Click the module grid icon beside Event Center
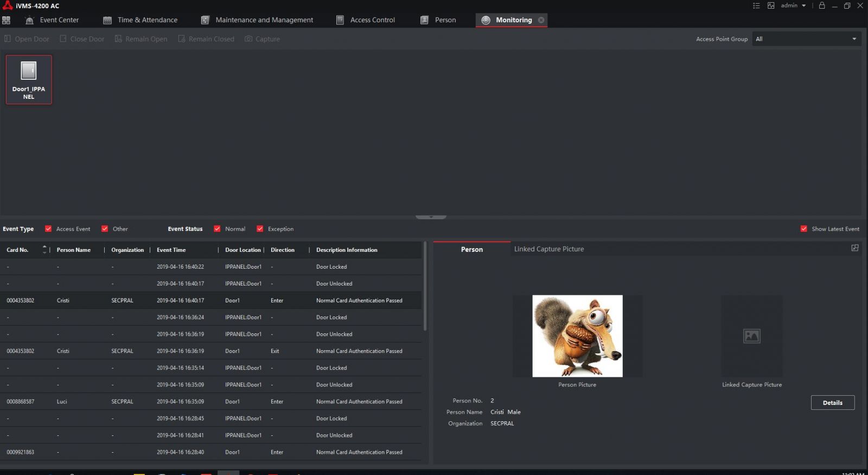This screenshot has width=868, height=475. [7, 20]
